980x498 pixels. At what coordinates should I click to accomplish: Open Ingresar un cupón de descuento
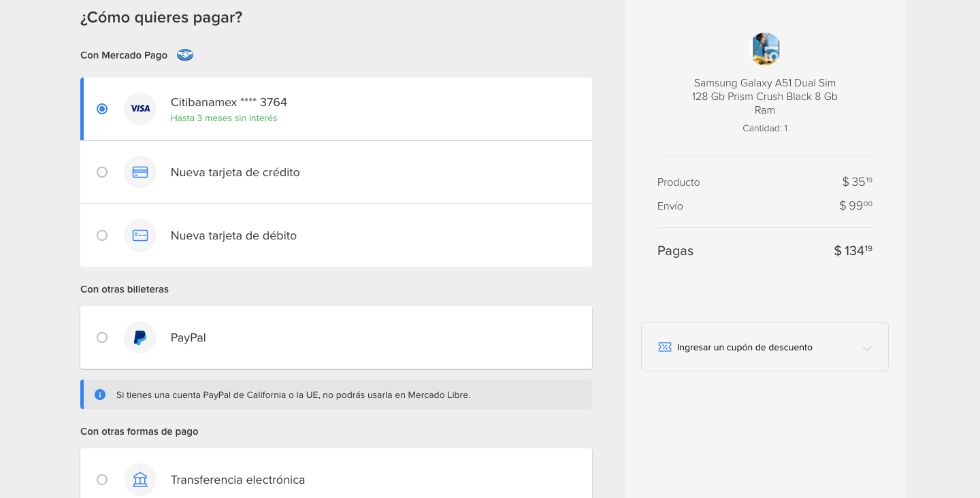pyautogui.click(x=765, y=347)
